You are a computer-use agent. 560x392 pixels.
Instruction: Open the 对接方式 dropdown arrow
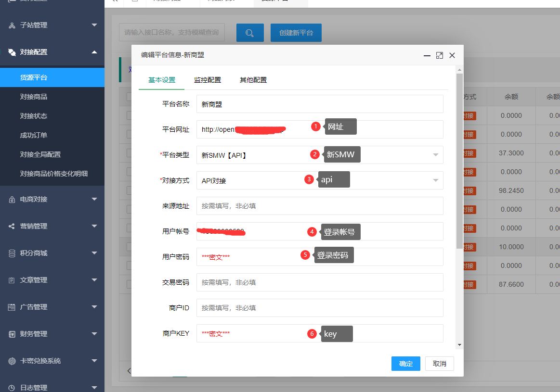[436, 180]
